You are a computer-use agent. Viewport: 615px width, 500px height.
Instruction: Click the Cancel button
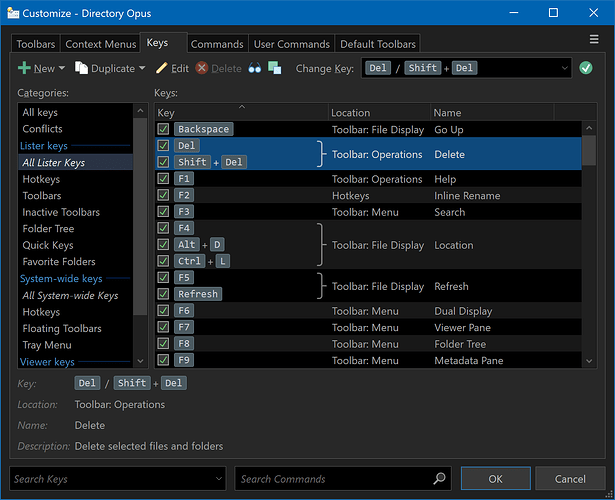click(x=570, y=478)
